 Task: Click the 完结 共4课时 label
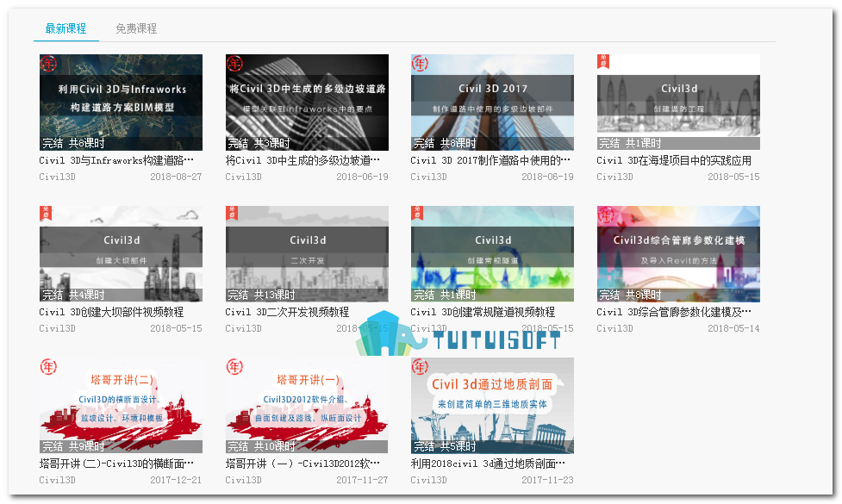tap(73, 295)
